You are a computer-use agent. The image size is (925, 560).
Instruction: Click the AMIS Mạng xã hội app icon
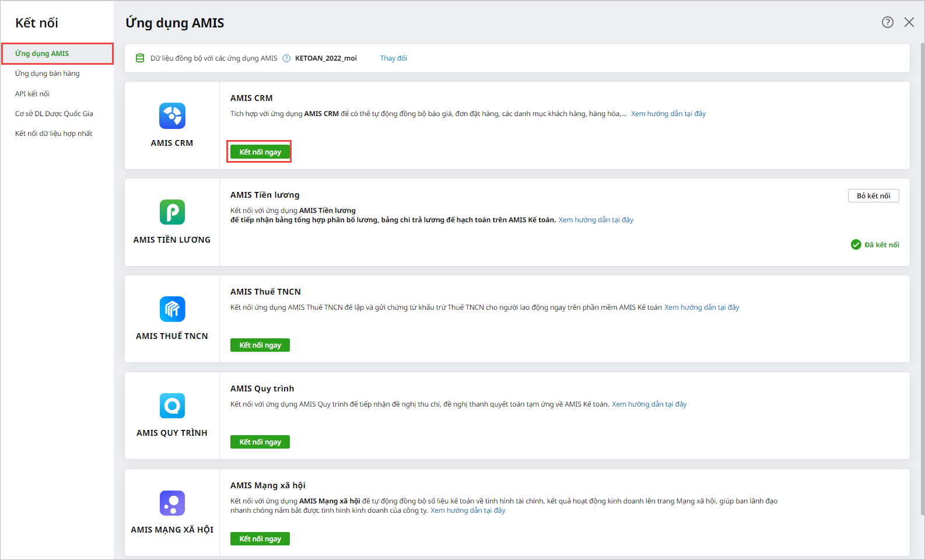coord(172,503)
